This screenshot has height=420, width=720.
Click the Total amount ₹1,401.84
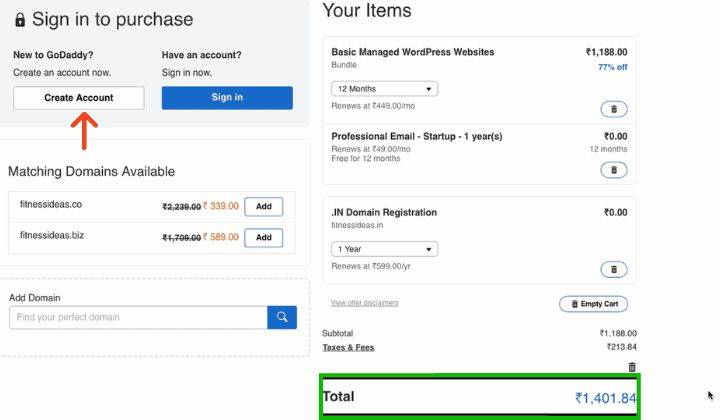click(605, 398)
